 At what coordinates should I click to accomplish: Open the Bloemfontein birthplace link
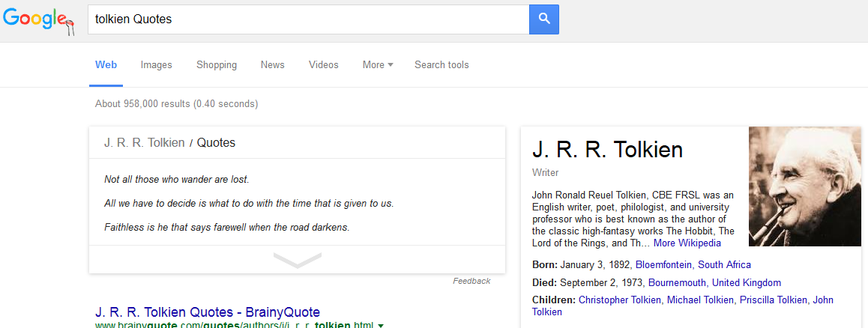663,265
